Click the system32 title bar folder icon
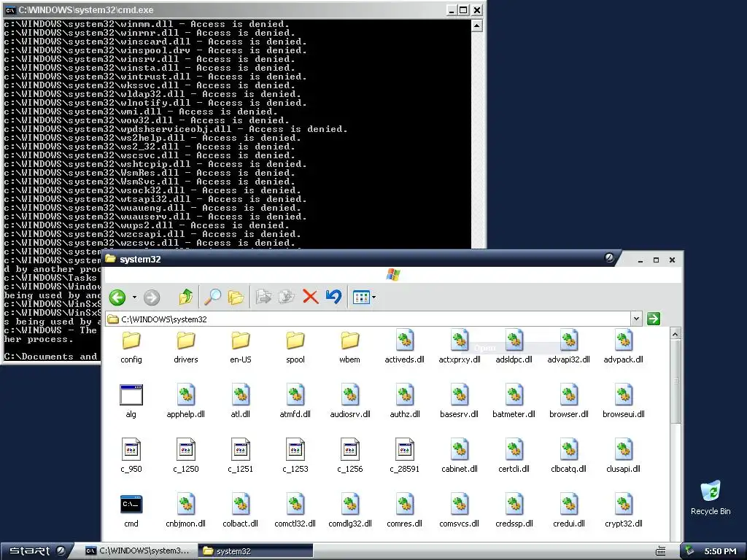 click(x=111, y=259)
